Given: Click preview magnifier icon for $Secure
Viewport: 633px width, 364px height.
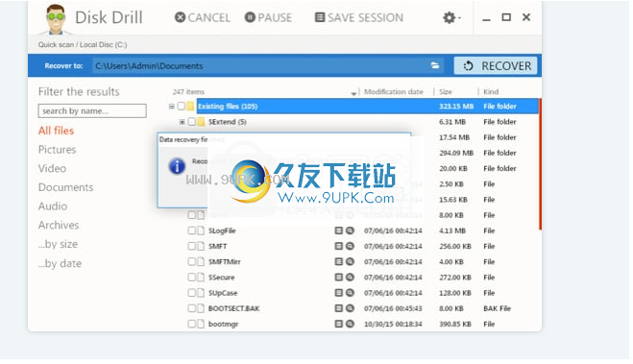Looking at the screenshot, I should tap(350, 278).
